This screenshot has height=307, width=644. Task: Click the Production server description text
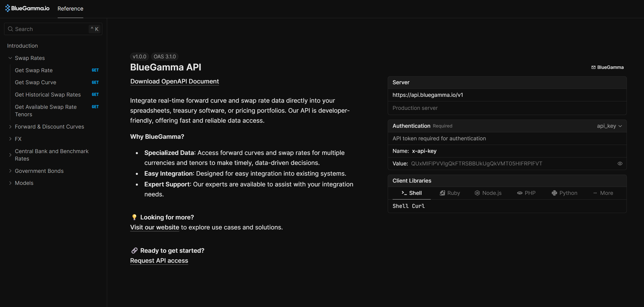click(x=415, y=108)
